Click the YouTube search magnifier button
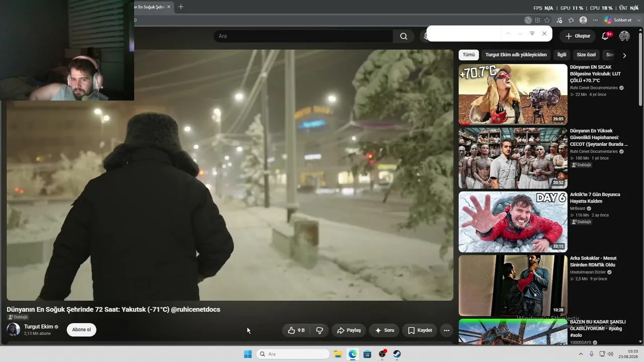The image size is (644, 362). pyautogui.click(x=404, y=36)
